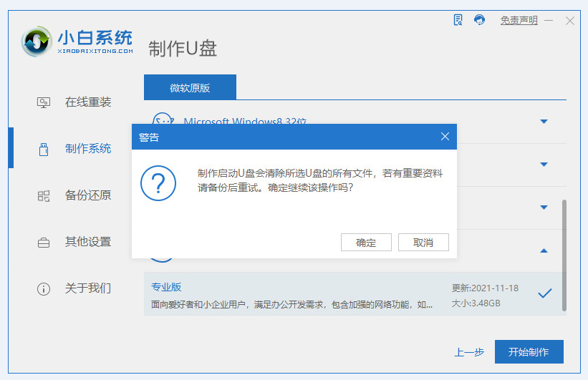Open customer service headset icon
The width and height of the screenshot is (588, 380).
click(479, 20)
